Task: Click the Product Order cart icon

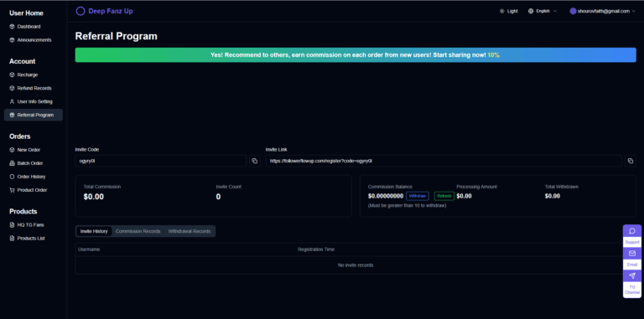Action: point(12,190)
